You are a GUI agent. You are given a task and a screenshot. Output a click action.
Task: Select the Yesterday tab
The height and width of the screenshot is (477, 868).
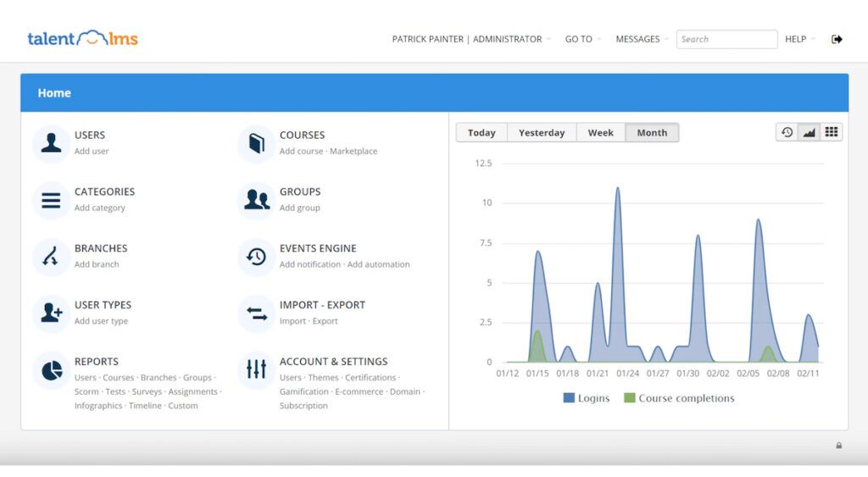(542, 133)
